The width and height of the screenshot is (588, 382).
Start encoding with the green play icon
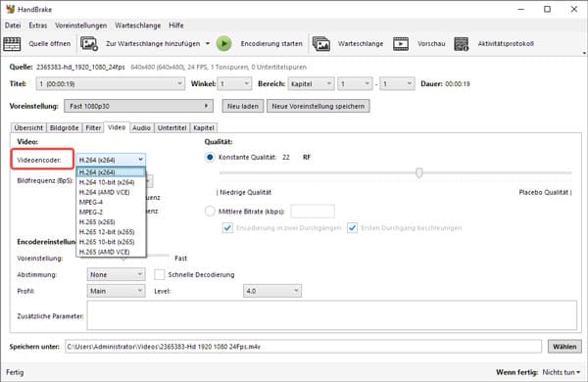pyautogui.click(x=223, y=44)
